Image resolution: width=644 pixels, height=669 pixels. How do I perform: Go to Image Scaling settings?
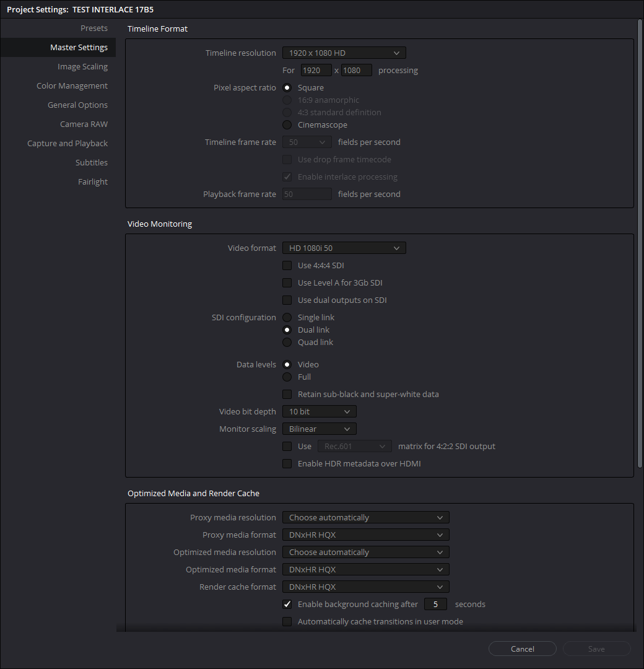click(x=83, y=66)
